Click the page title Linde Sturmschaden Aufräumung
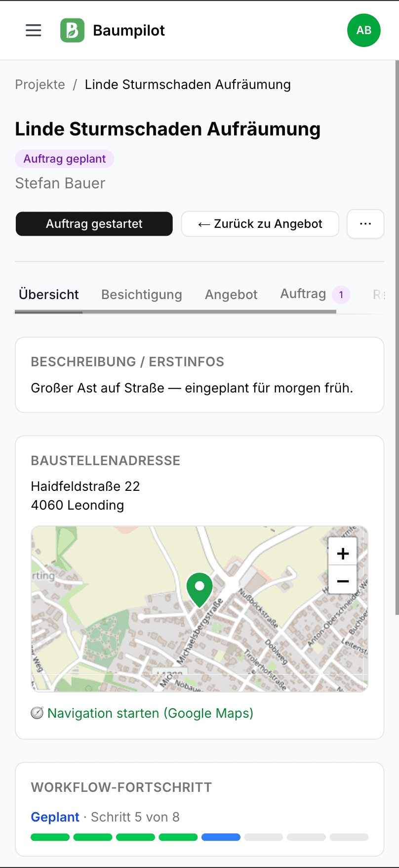 click(168, 129)
